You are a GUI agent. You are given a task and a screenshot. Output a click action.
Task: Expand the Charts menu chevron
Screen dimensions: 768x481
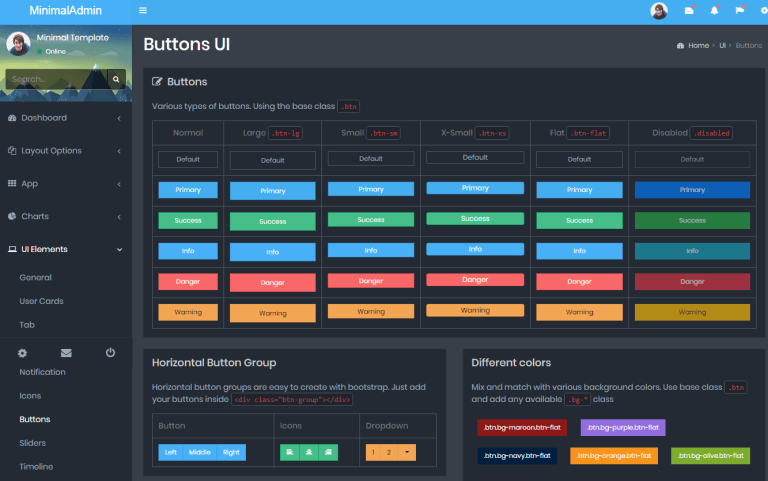[x=119, y=216]
